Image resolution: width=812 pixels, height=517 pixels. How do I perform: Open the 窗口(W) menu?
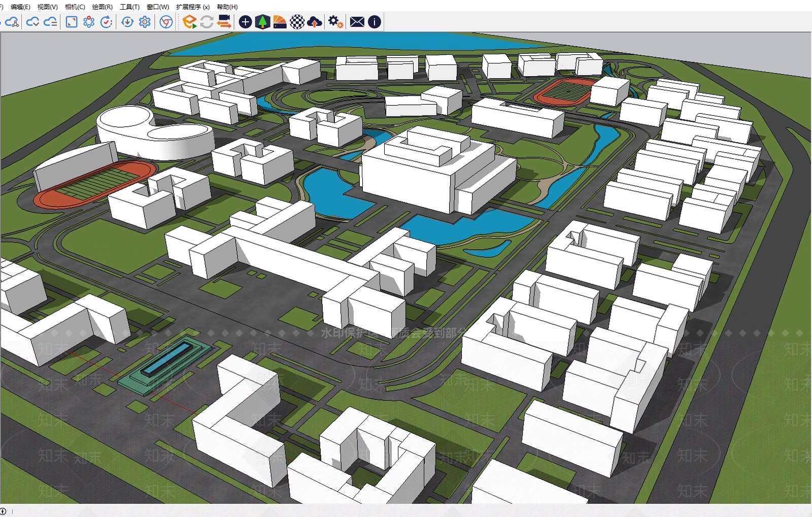[x=158, y=7]
